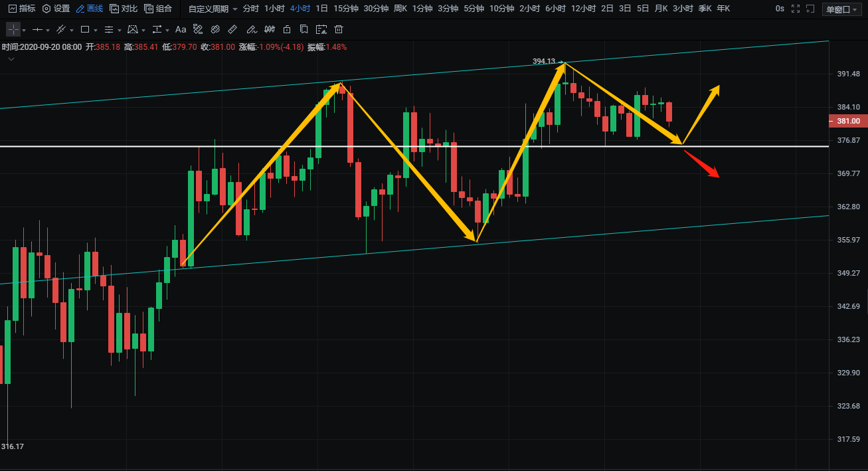Click the Aa text annotation tool
Screen dimensions: 868x471
pyautogui.click(x=181, y=29)
